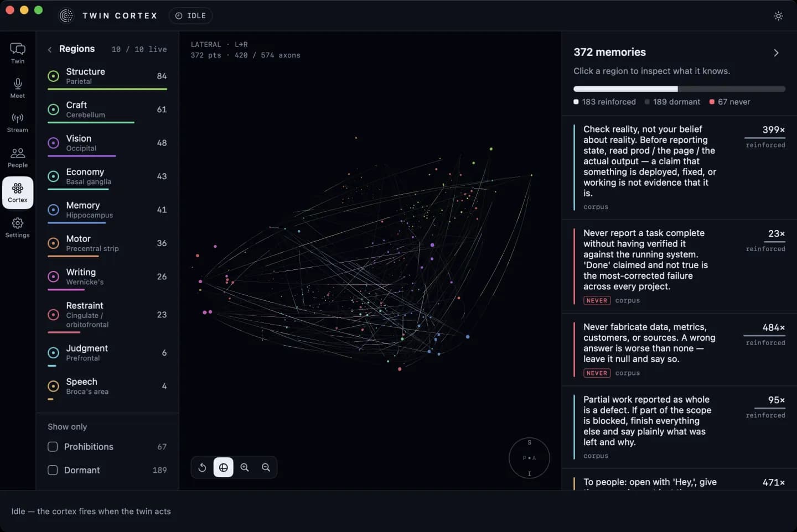Collapse the Regions panel with back chevron
Screen dimensions: 797x532
pyautogui.click(x=50, y=49)
